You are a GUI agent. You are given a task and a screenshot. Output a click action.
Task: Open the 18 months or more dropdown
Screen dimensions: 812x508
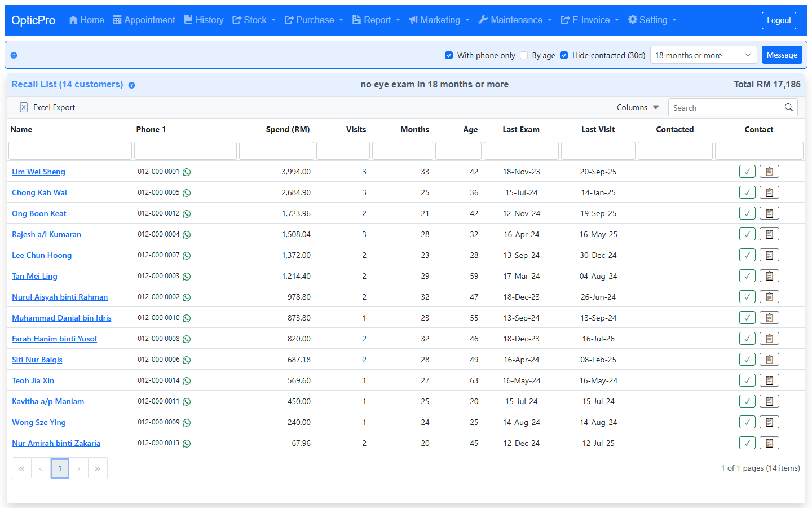click(x=704, y=55)
